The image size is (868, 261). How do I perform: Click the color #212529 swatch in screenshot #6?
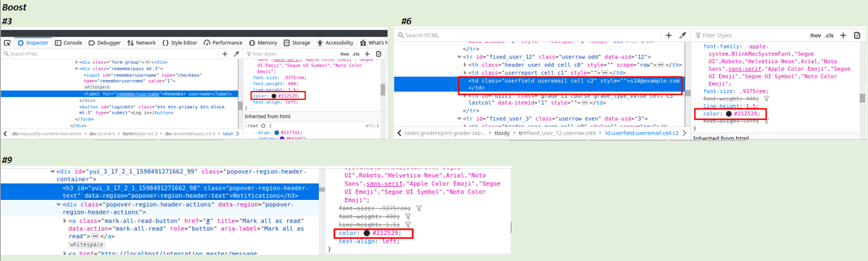729,114
